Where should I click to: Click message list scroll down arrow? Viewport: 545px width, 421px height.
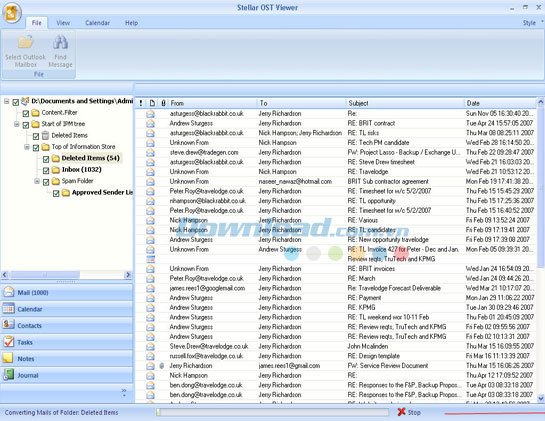pyautogui.click(x=541, y=398)
